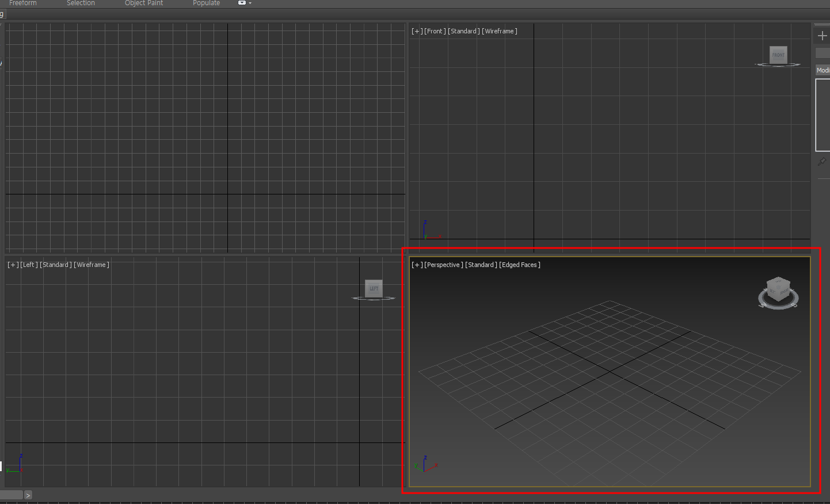Click the [Front] view label

click(435, 31)
